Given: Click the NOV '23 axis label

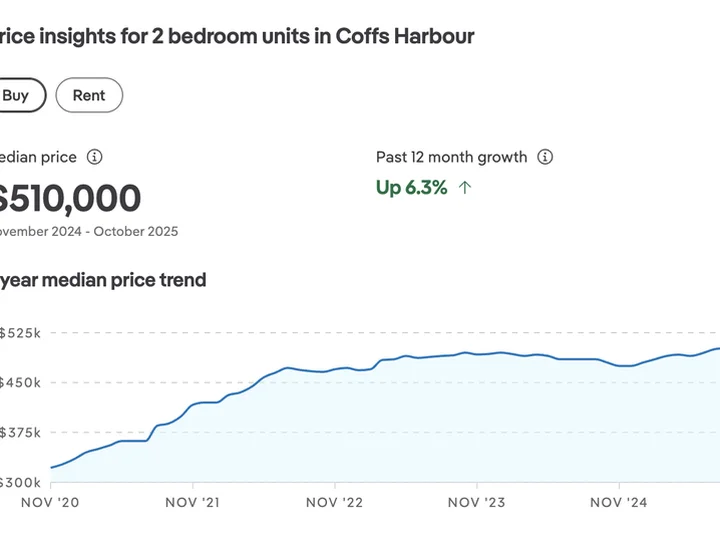Looking at the screenshot, I should [x=477, y=502].
